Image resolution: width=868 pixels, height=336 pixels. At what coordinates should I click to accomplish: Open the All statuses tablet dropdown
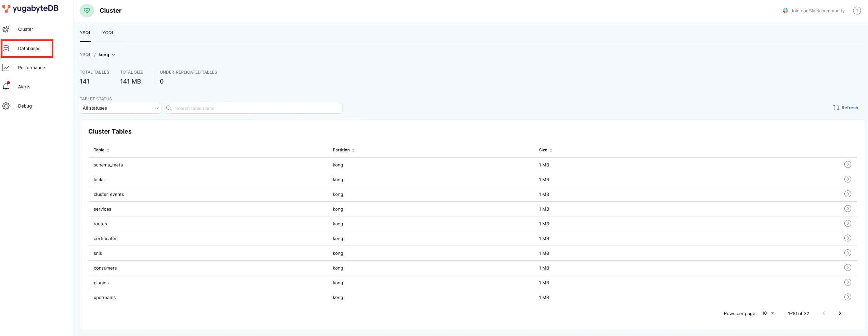(121, 108)
